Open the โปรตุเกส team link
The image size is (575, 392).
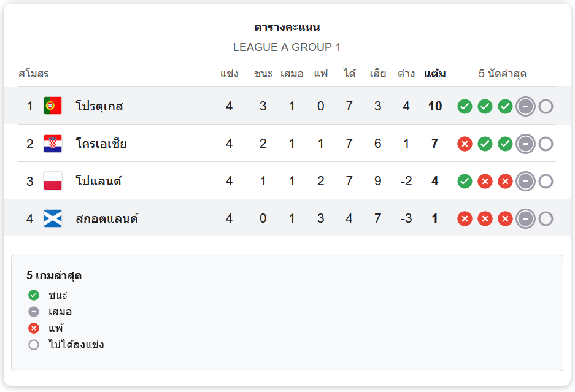99,106
